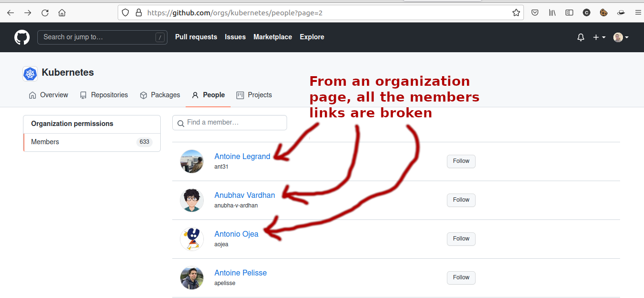Open Antoine Pelisse's profile link
This screenshot has width=644, height=298.
pyautogui.click(x=241, y=273)
